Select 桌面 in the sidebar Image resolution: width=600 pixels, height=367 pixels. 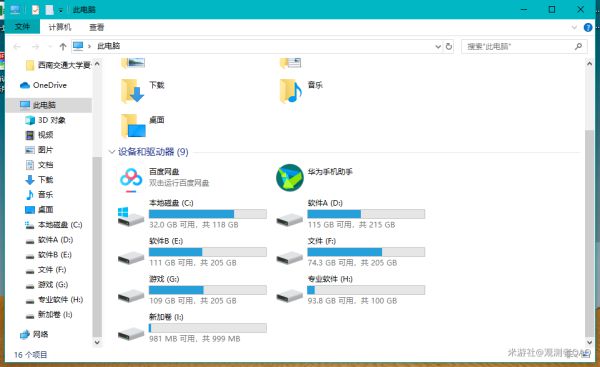[x=45, y=210]
